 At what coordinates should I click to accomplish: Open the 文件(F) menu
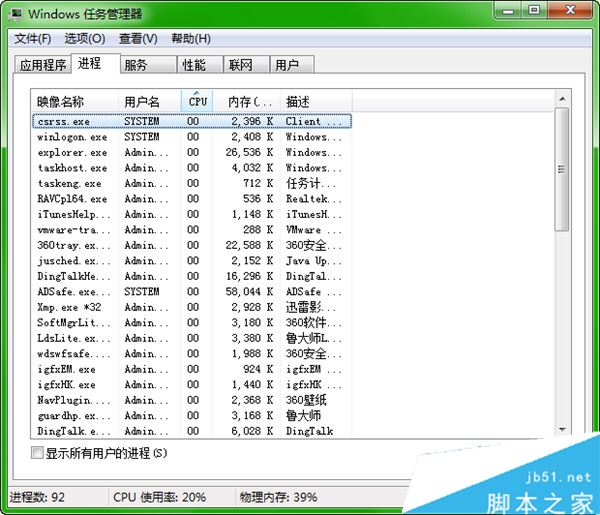33,38
